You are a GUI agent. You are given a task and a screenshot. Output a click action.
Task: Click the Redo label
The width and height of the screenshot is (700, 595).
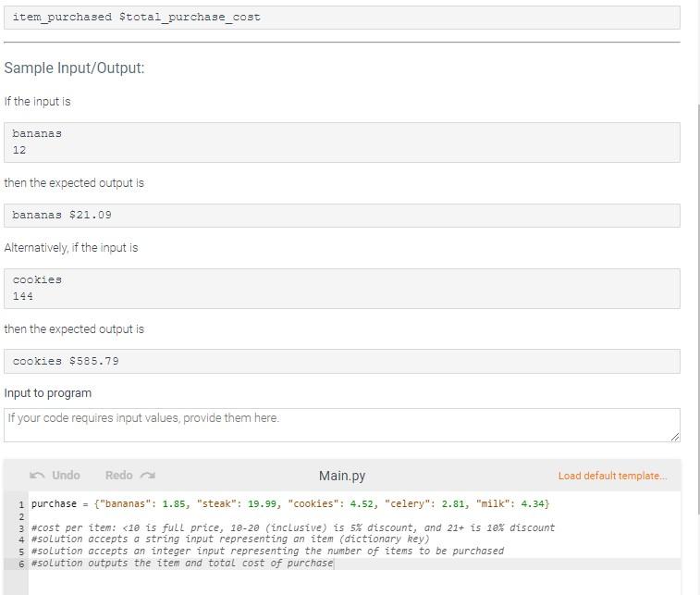pyautogui.click(x=118, y=476)
